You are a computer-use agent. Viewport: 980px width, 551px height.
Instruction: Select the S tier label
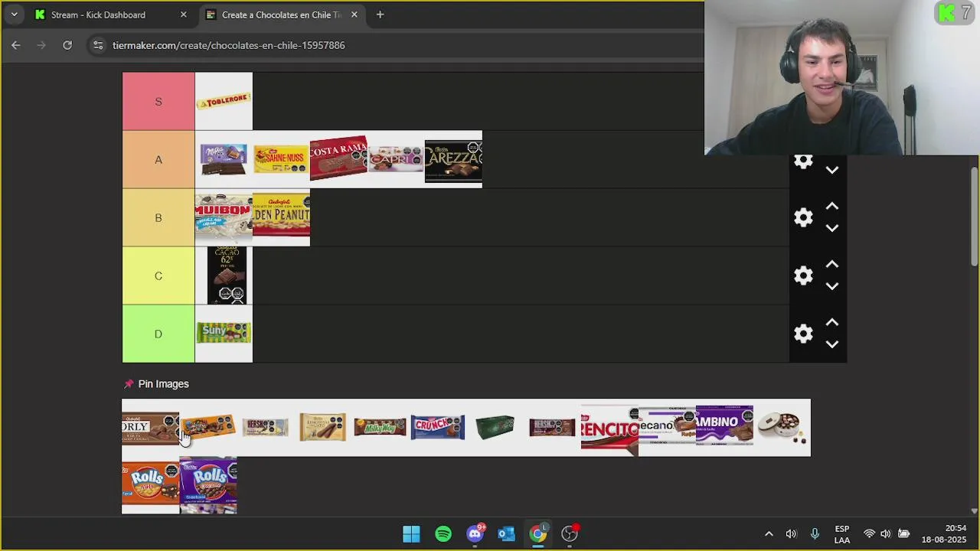point(158,102)
